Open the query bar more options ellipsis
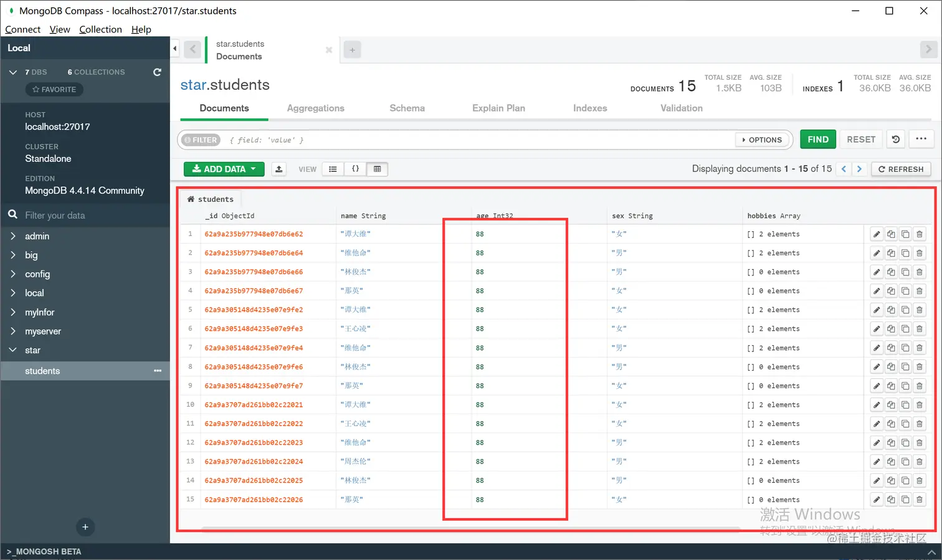Screen dimensions: 942x560 coord(921,140)
